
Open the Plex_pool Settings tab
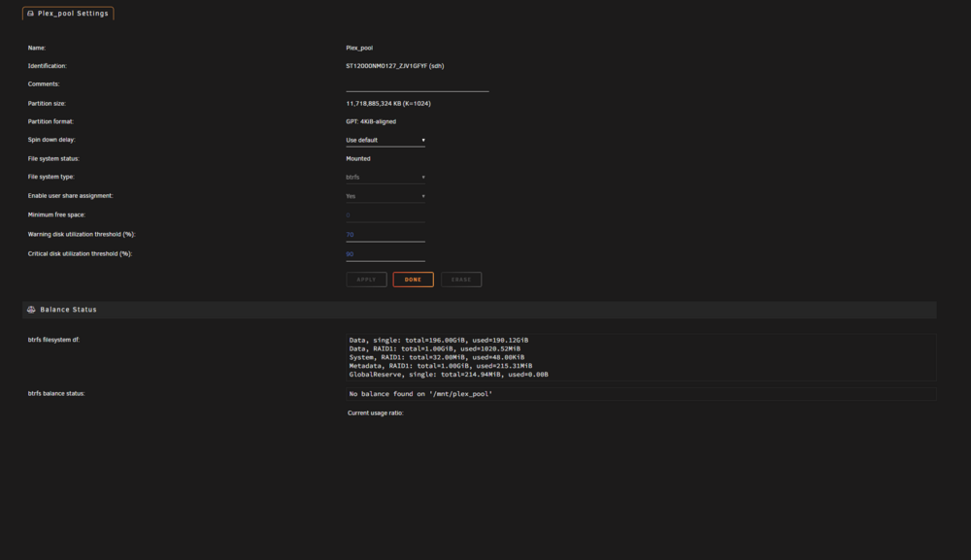(68, 13)
